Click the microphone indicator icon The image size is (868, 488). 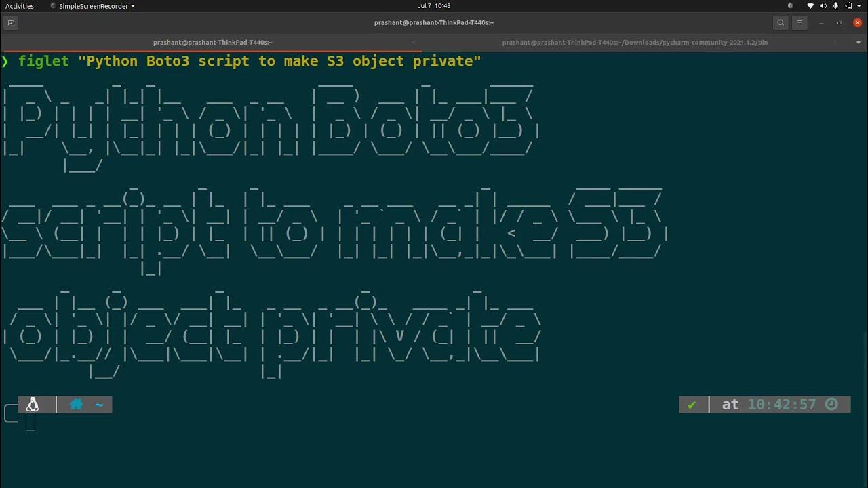[835, 6]
